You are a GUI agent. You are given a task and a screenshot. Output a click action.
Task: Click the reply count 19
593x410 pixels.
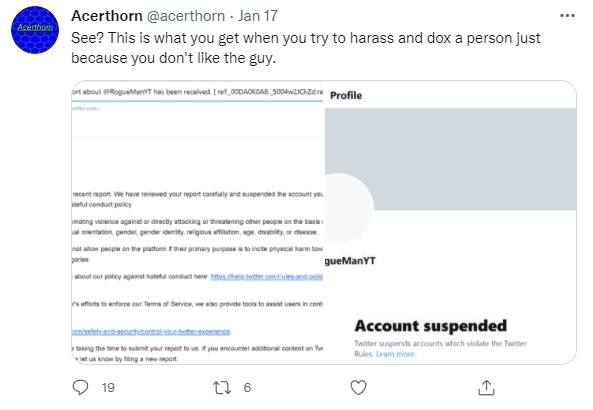pos(108,388)
